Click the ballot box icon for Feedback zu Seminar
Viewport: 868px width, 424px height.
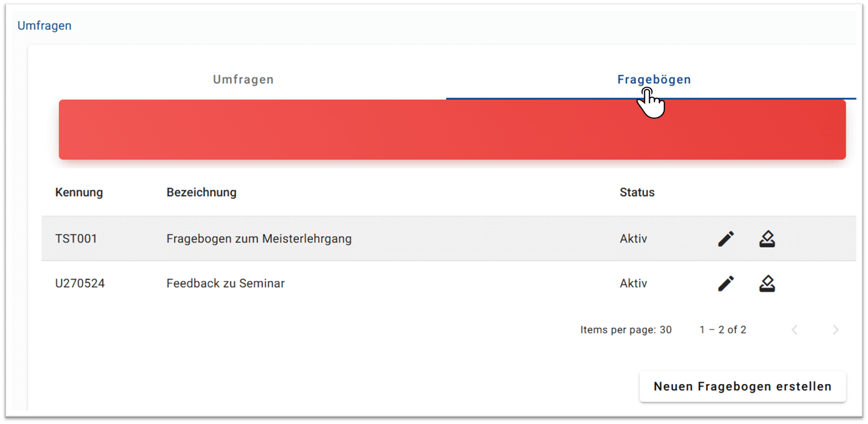click(x=767, y=283)
